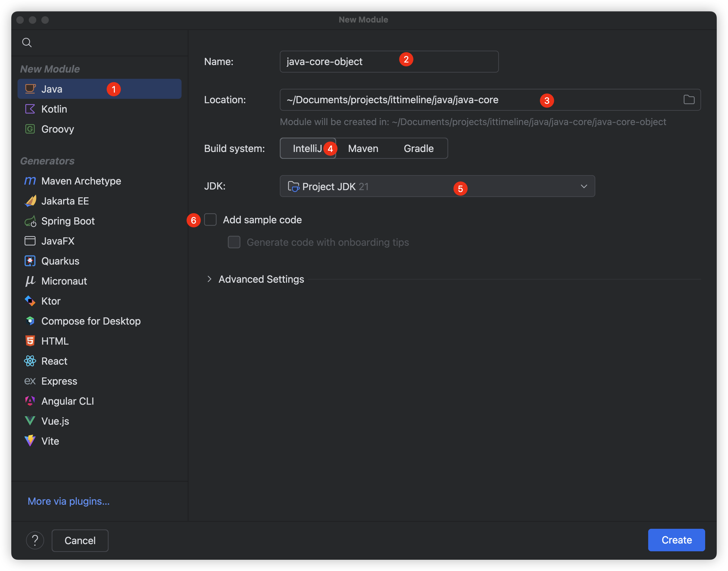
Task: Select the Kotlin module icon
Action: (30, 109)
